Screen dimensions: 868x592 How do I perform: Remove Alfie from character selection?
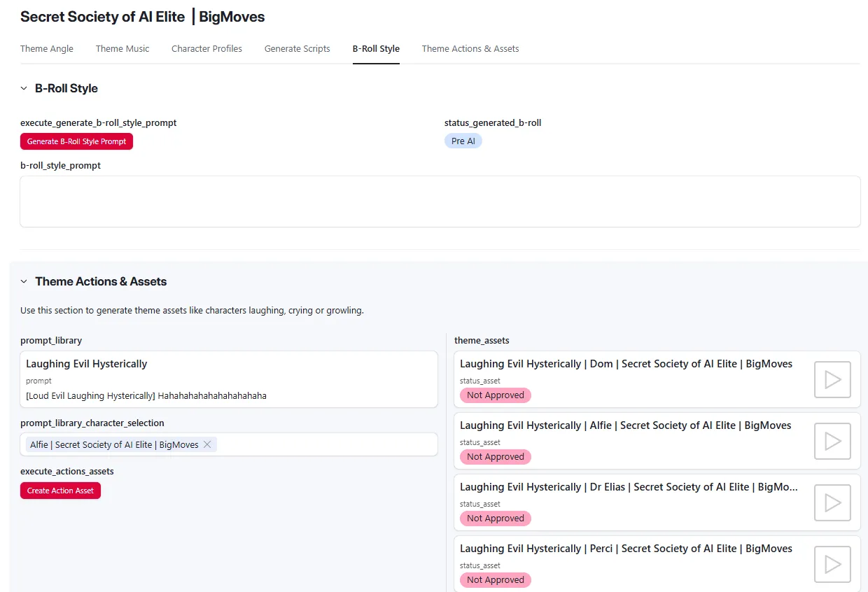pos(207,444)
